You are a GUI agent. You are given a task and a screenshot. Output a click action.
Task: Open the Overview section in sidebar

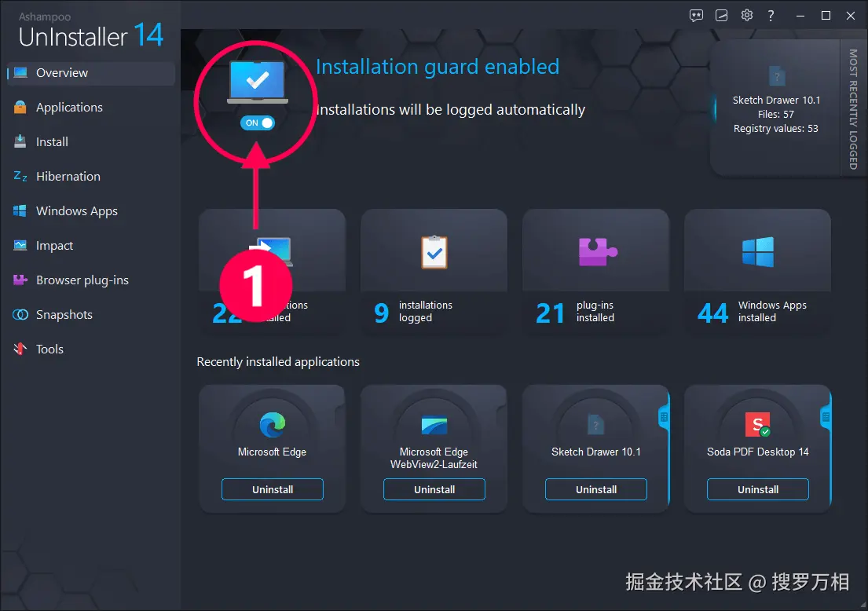tap(91, 73)
